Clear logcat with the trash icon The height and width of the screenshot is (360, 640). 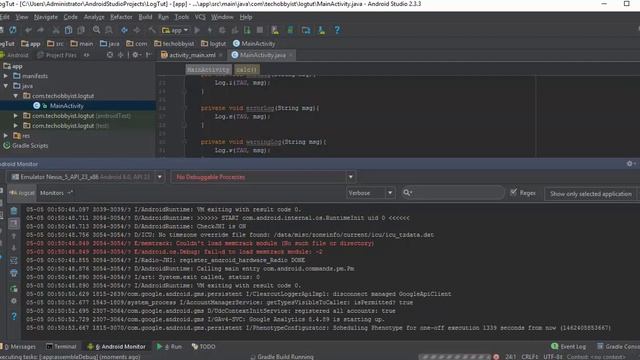[x=13, y=211]
